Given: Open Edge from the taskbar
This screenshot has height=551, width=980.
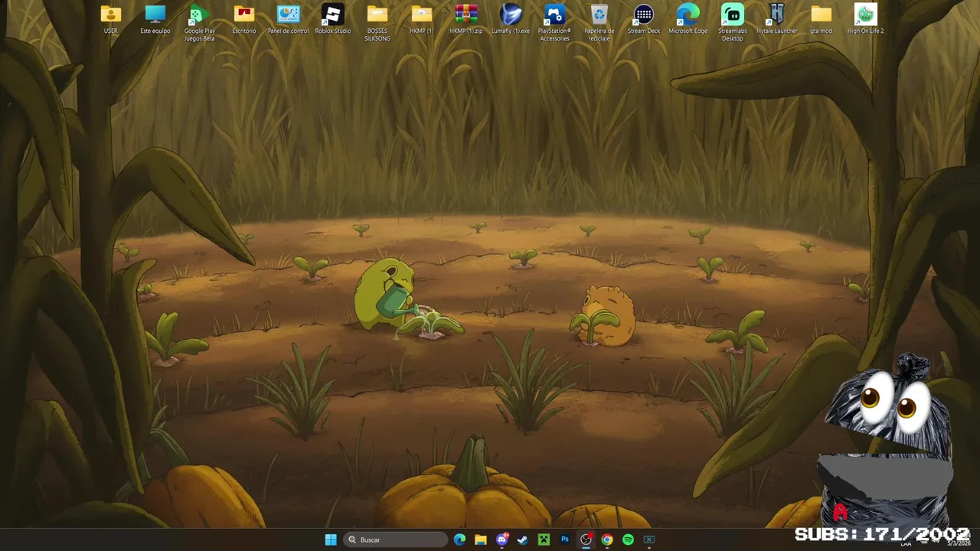Looking at the screenshot, I should 459,540.
